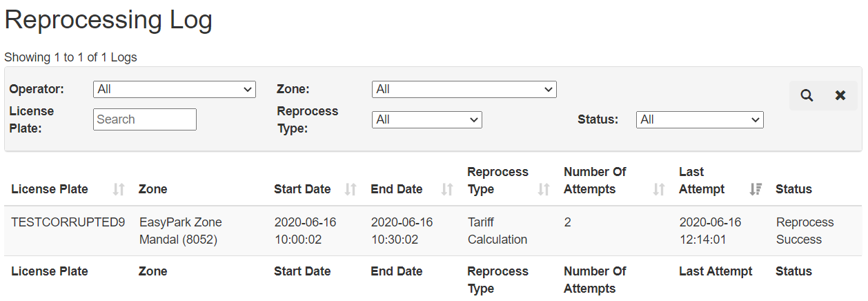Sort by License Plate column arrows
The image size is (868, 301).
click(119, 189)
